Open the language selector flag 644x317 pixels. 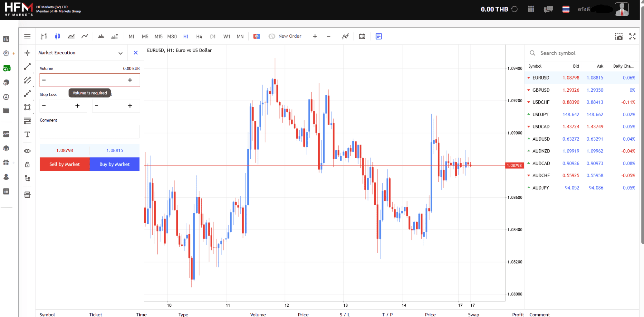pyautogui.click(x=566, y=9)
